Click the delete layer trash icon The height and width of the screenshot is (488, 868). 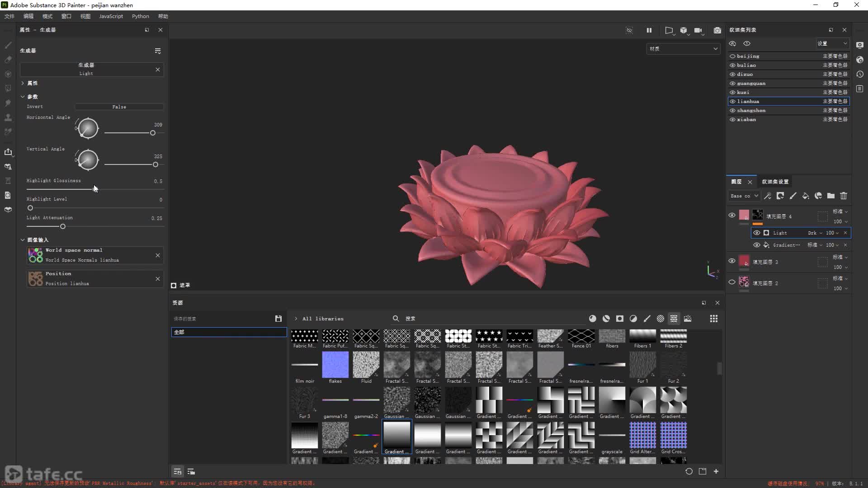click(x=844, y=196)
